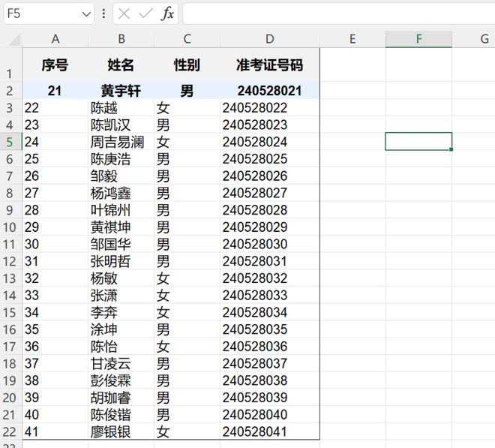The width and height of the screenshot is (495, 448).
Task: Click serial number 21 in column A
Action: (55, 90)
